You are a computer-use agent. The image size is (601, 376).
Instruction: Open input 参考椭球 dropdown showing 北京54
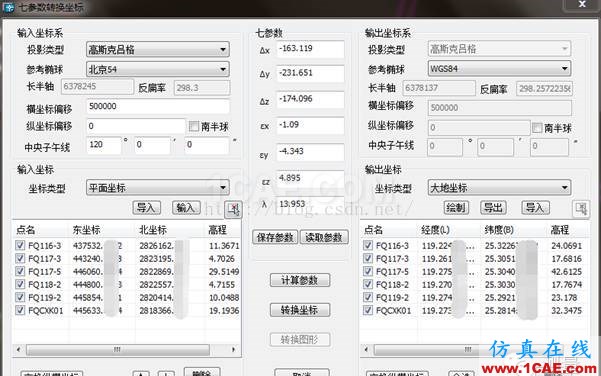click(x=158, y=69)
